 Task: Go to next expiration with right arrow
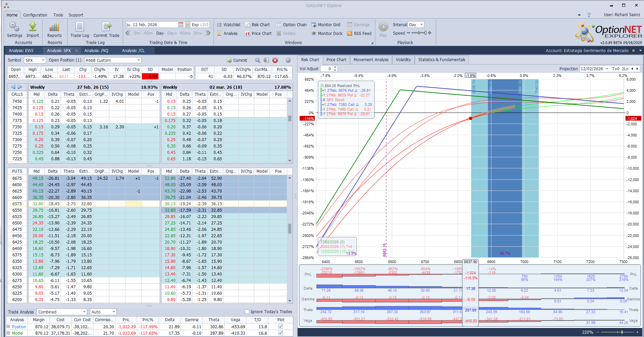pos(20,87)
